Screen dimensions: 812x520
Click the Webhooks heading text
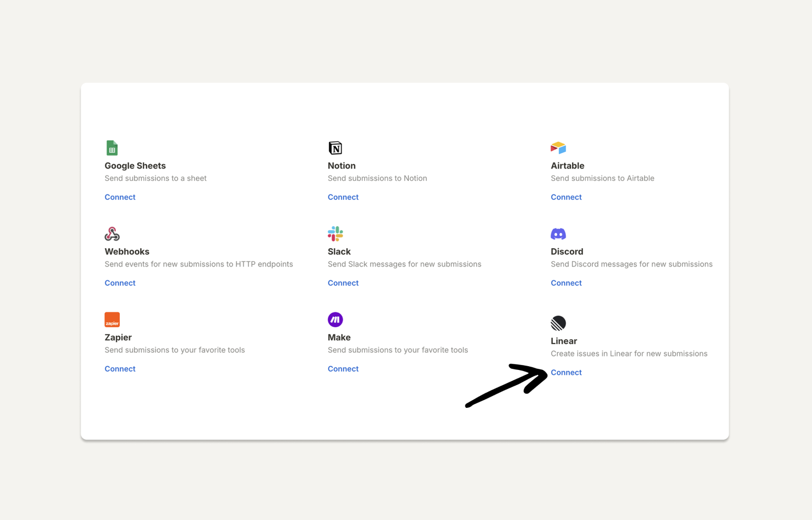click(x=127, y=251)
